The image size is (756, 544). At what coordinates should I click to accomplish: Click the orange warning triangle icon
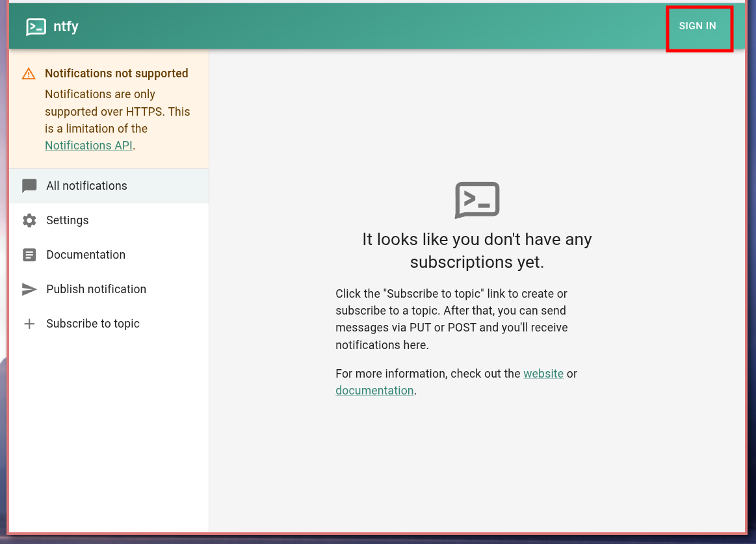click(x=29, y=73)
